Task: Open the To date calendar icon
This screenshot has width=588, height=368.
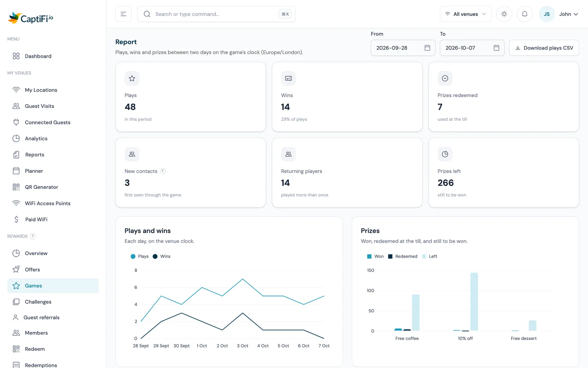Action: coord(496,48)
